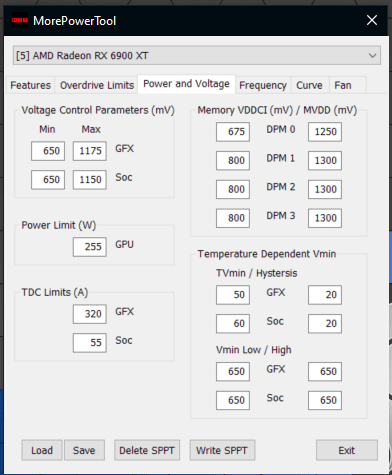The image size is (392, 475).
Task: Click the Soc Vmin High field
Action: 325,400
